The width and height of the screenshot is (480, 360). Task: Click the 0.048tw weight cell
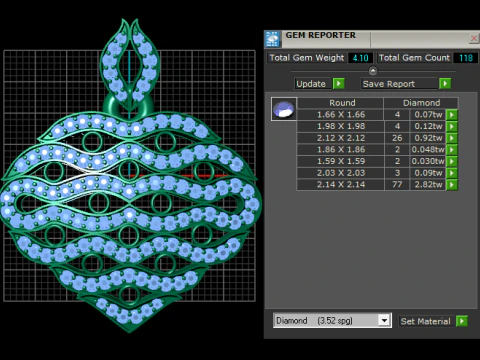coord(428,150)
